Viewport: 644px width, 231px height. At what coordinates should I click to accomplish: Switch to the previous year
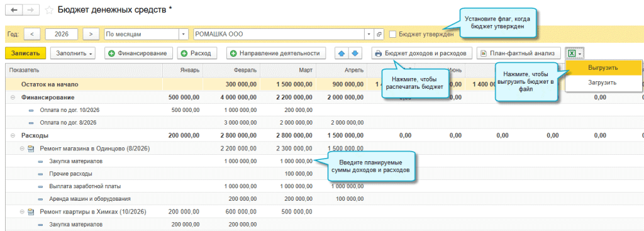pyautogui.click(x=32, y=34)
